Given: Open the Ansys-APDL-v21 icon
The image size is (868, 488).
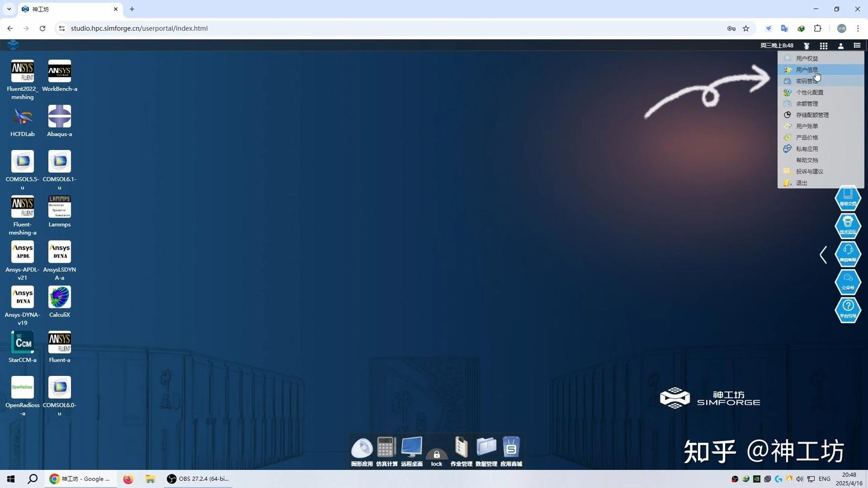Looking at the screenshot, I should [22, 252].
